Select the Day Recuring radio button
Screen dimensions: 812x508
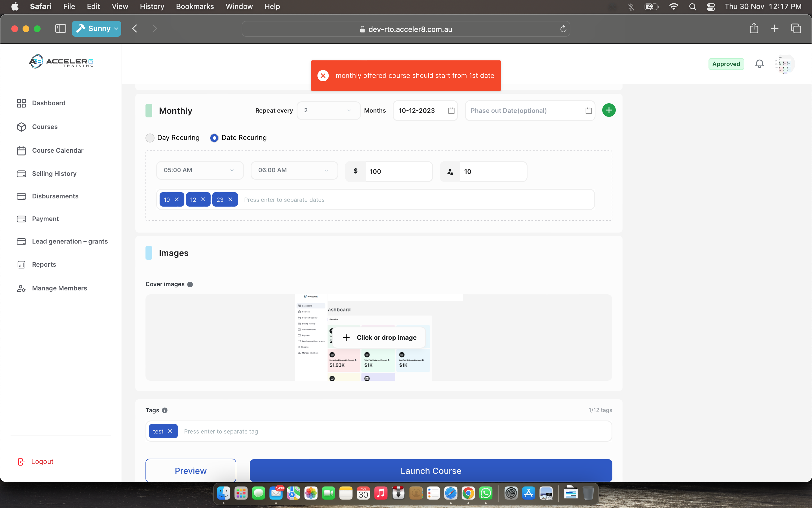(x=150, y=138)
